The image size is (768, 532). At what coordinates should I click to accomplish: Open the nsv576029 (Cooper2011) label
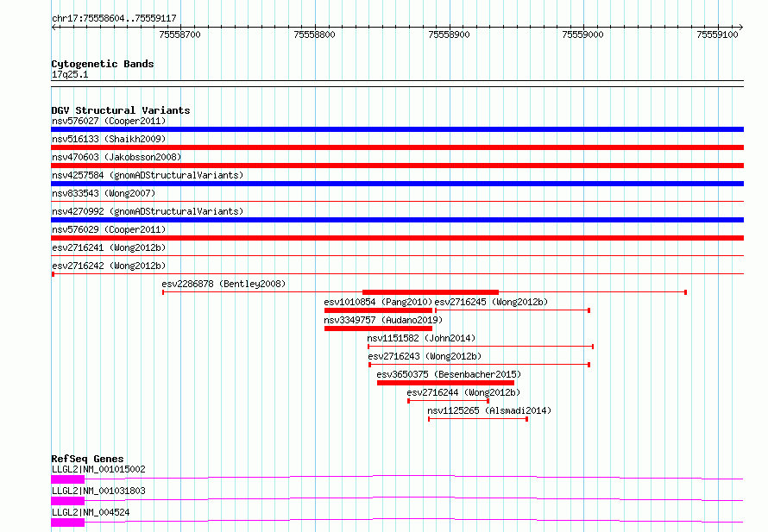[109, 229]
